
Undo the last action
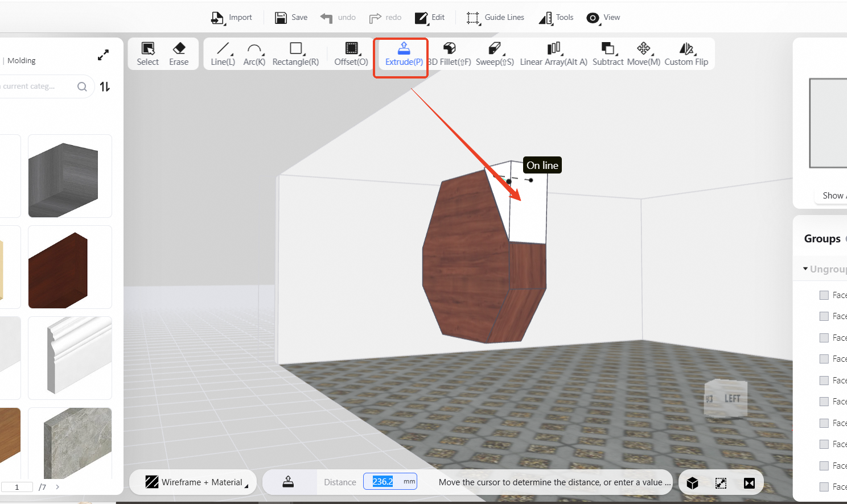pos(338,18)
